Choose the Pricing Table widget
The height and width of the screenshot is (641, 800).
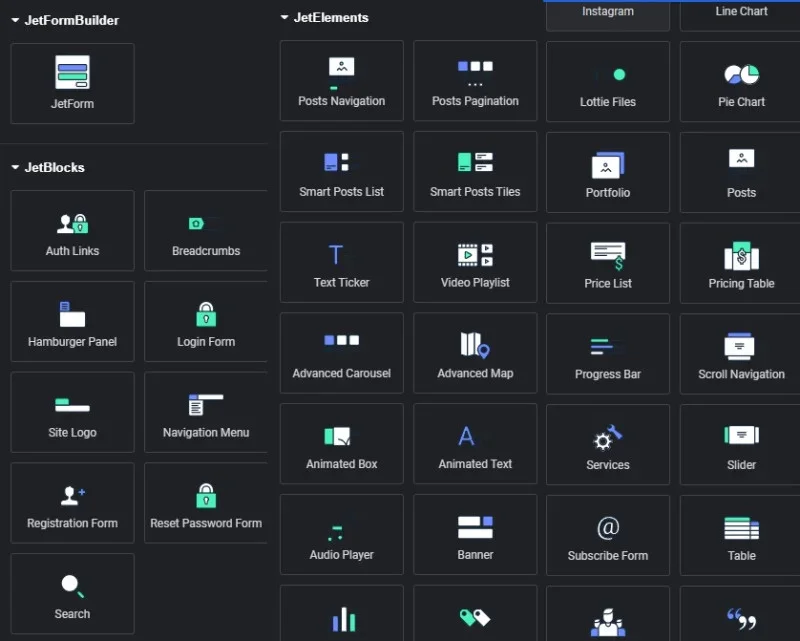point(741,264)
